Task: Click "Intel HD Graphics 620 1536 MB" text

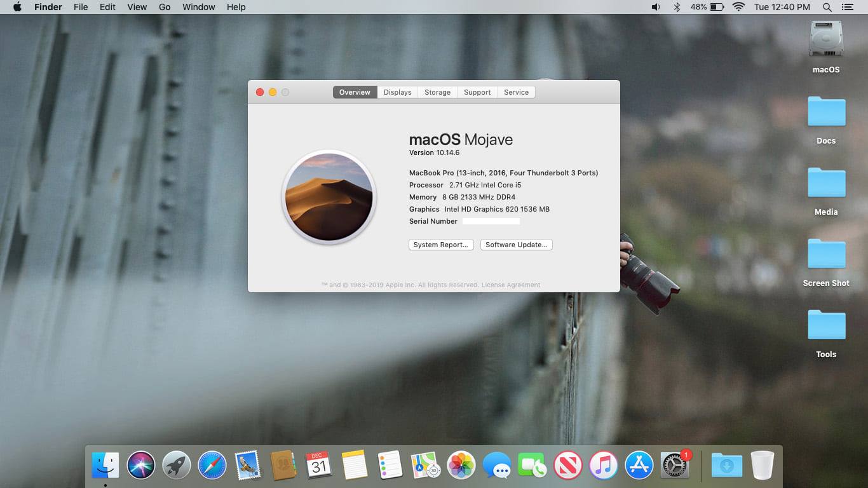Action: coord(497,209)
